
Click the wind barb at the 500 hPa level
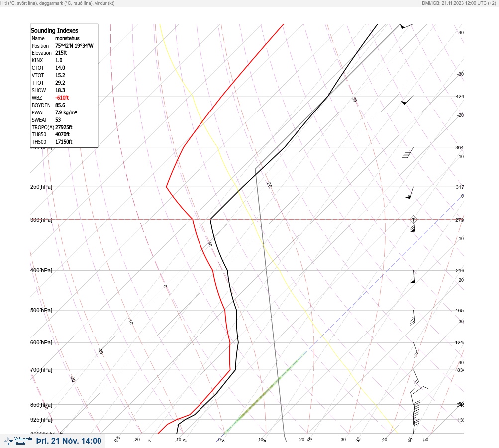(x=413, y=318)
